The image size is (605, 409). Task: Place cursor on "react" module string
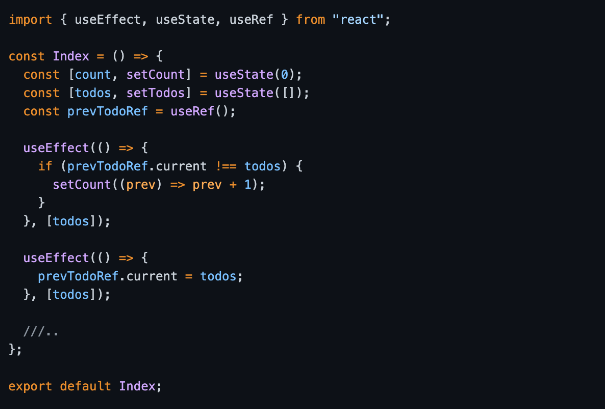(358, 20)
